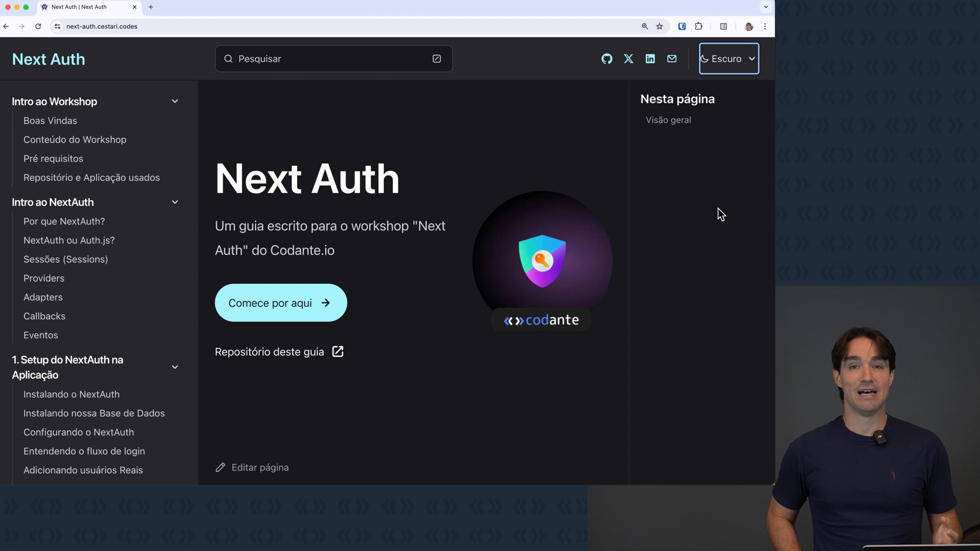Image resolution: width=980 pixels, height=551 pixels.
Task: Open the Escuro theme dropdown
Action: click(728, 59)
